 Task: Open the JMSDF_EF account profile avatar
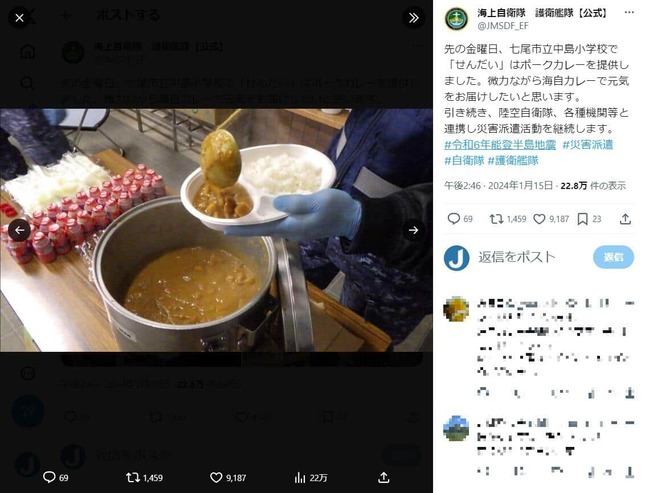456,19
